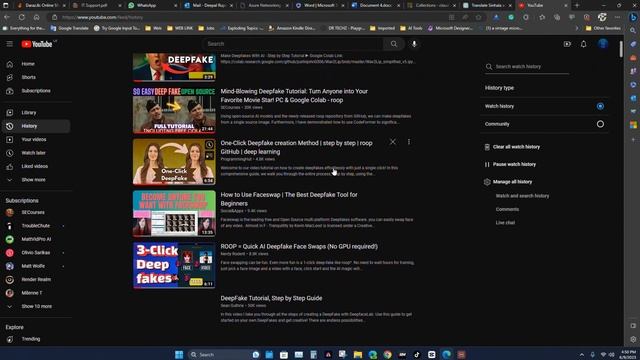Expand the bookmarks bar overflow chevron
640x360 pixels.
tap(577, 28)
